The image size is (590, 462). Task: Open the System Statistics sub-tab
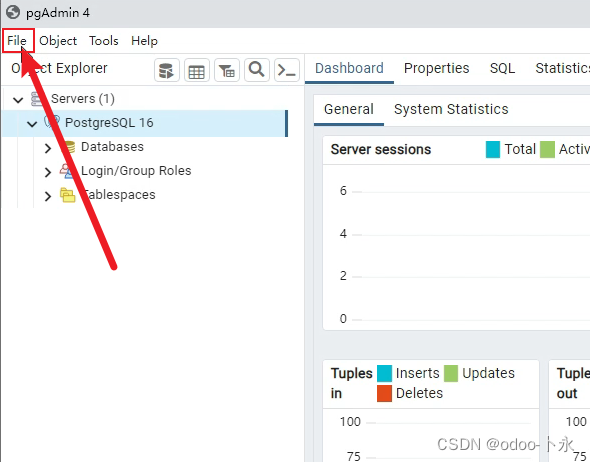[x=451, y=109]
